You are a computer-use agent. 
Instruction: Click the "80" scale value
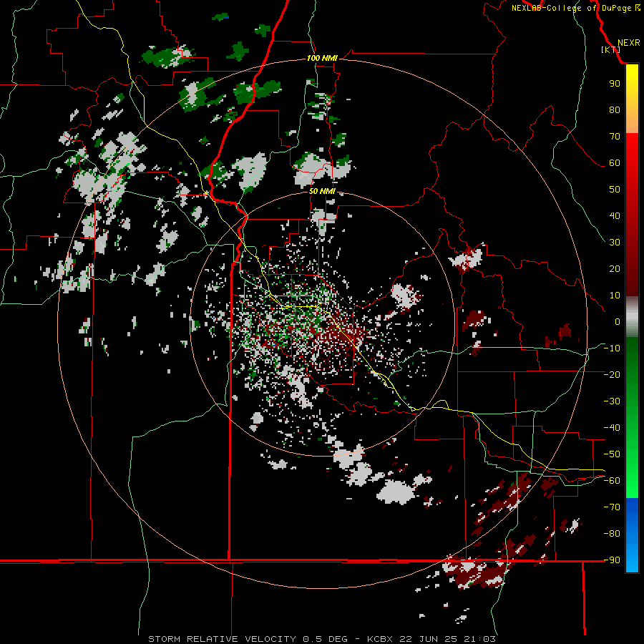click(x=615, y=109)
